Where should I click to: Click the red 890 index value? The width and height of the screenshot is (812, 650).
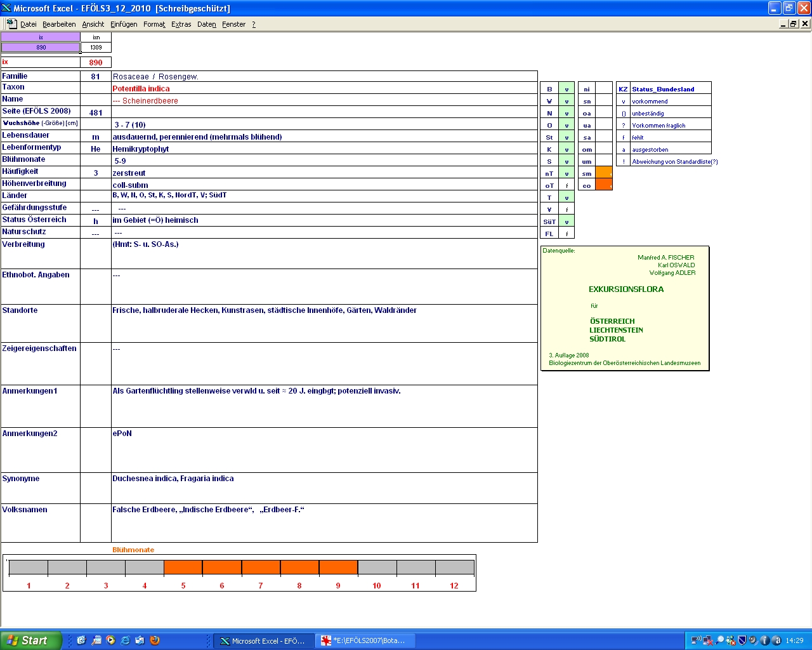[x=96, y=62]
